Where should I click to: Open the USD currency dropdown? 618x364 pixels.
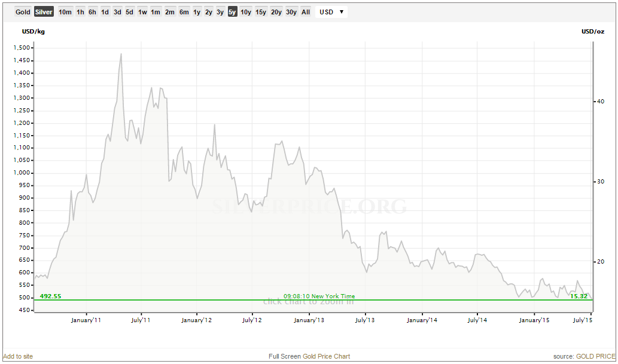click(331, 12)
